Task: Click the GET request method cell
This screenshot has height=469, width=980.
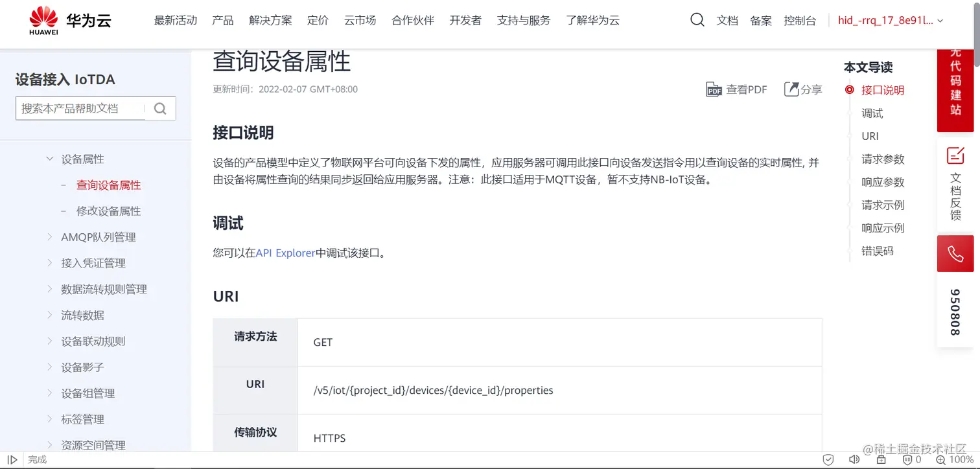Action: [559, 342]
